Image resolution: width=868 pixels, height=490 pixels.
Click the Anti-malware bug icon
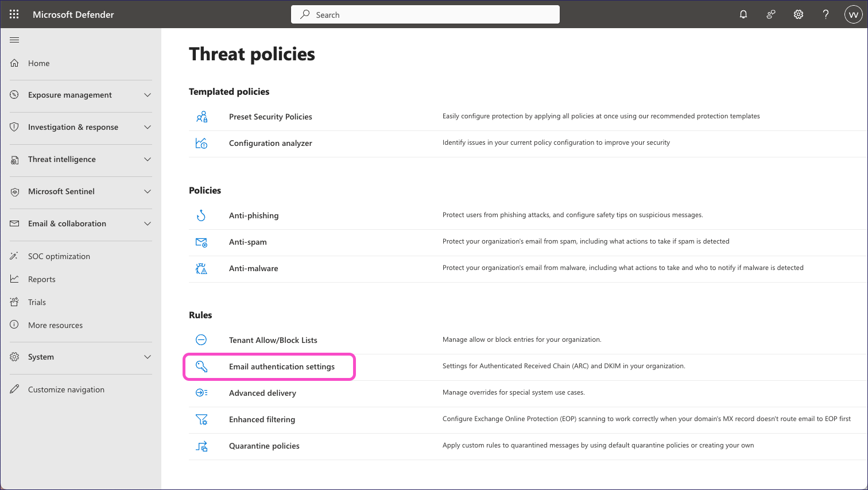click(x=201, y=268)
